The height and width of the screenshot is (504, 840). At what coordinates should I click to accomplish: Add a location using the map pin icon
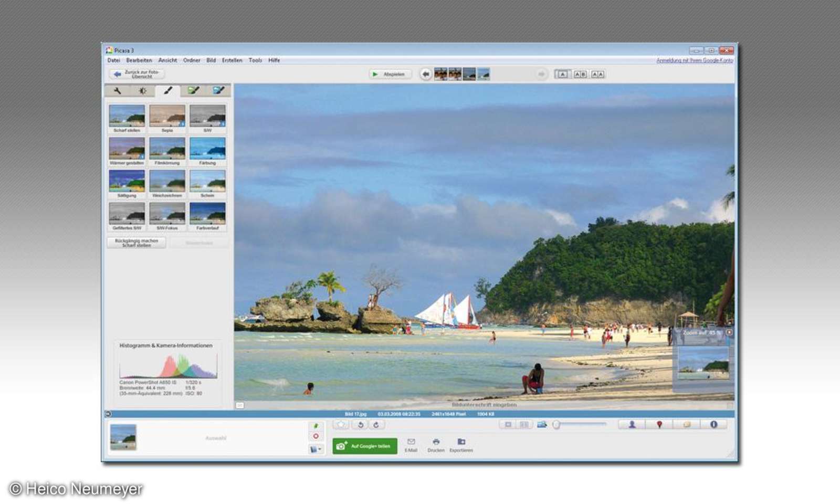(660, 425)
